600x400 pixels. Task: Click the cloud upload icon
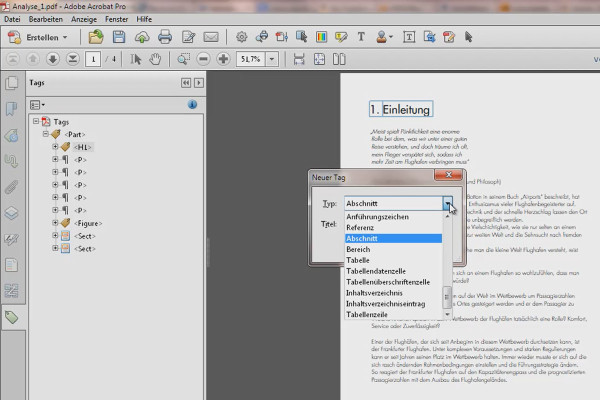(142, 37)
